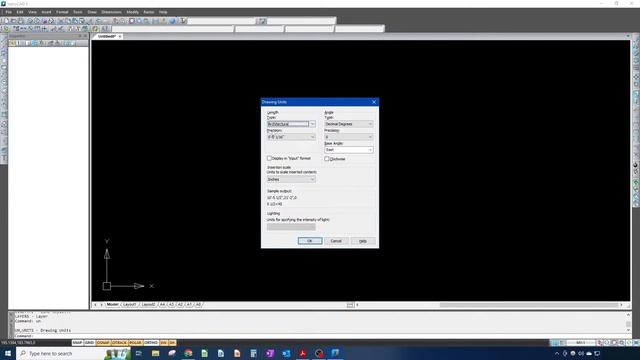Switch to the Model tab

(112, 304)
